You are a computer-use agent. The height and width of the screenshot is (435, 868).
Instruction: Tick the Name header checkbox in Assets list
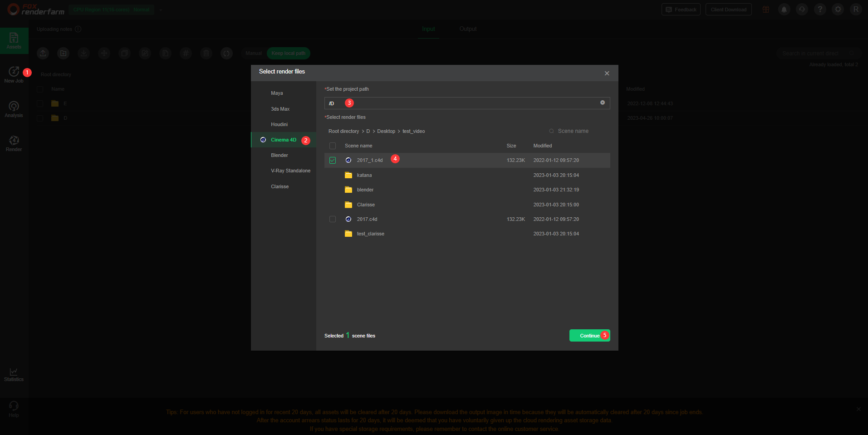[x=40, y=89]
